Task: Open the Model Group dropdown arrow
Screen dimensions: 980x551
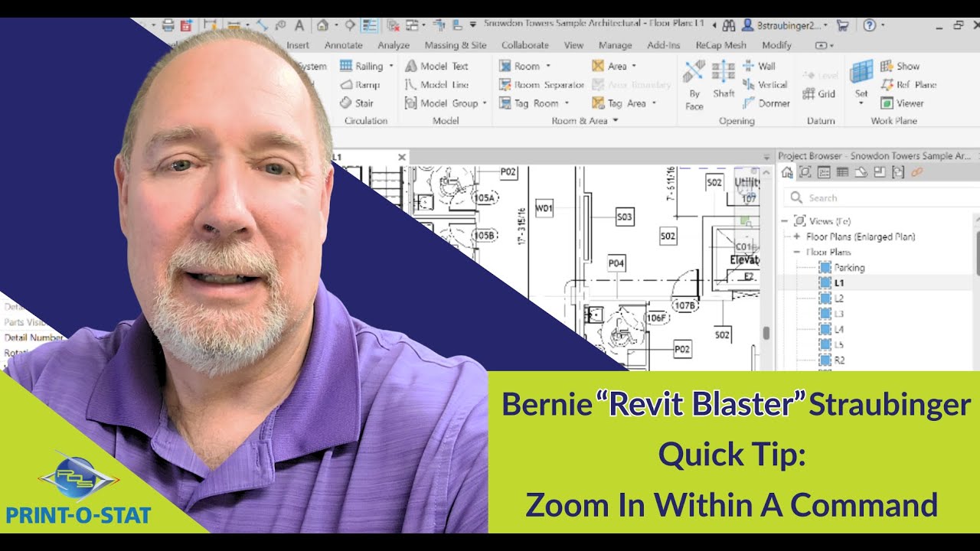Action: pyautogui.click(x=485, y=103)
